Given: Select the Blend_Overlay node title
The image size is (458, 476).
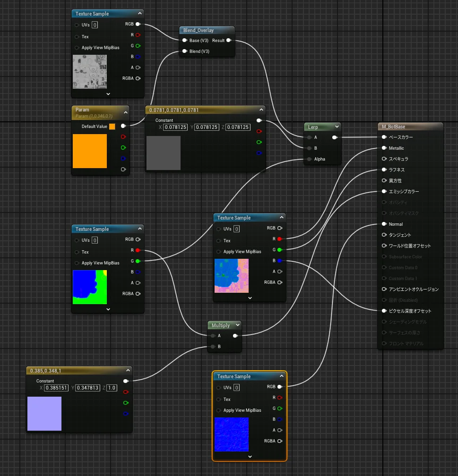Looking at the screenshot, I should [x=199, y=30].
